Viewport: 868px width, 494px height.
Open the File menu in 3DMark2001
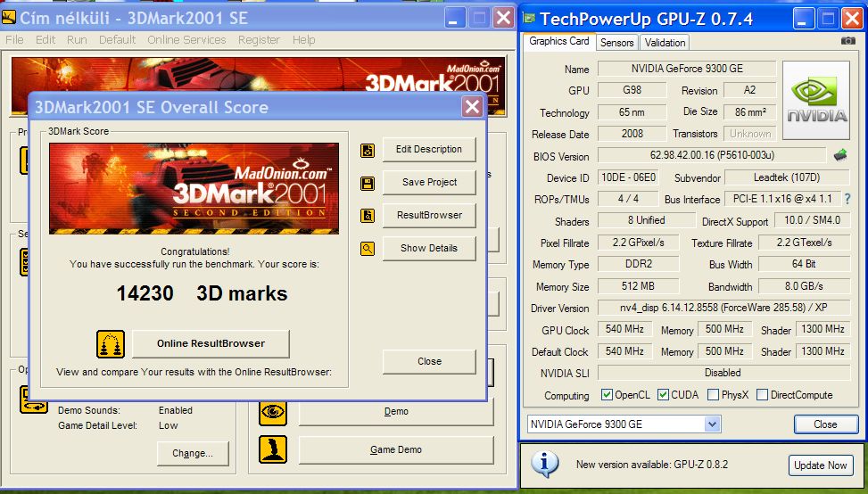click(x=14, y=40)
